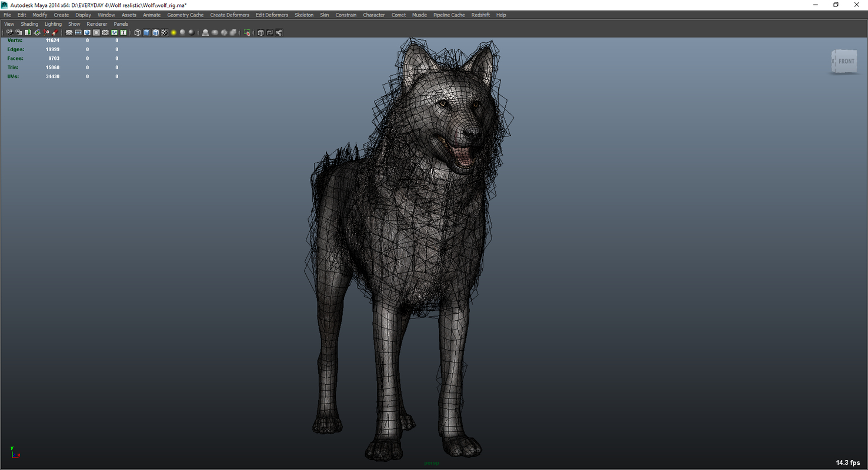Click the persp camera label
868x470 pixels.
pos(432,462)
